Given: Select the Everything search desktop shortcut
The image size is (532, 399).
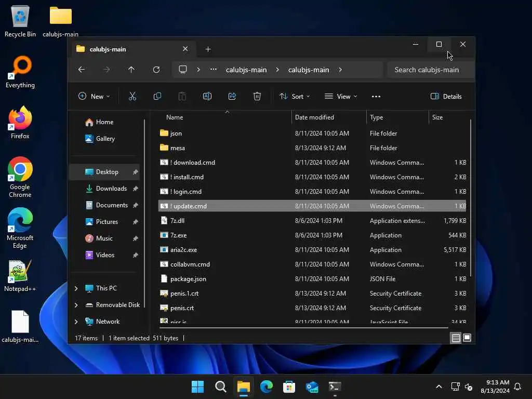Looking at the screenshot, I should click(20, 72).
